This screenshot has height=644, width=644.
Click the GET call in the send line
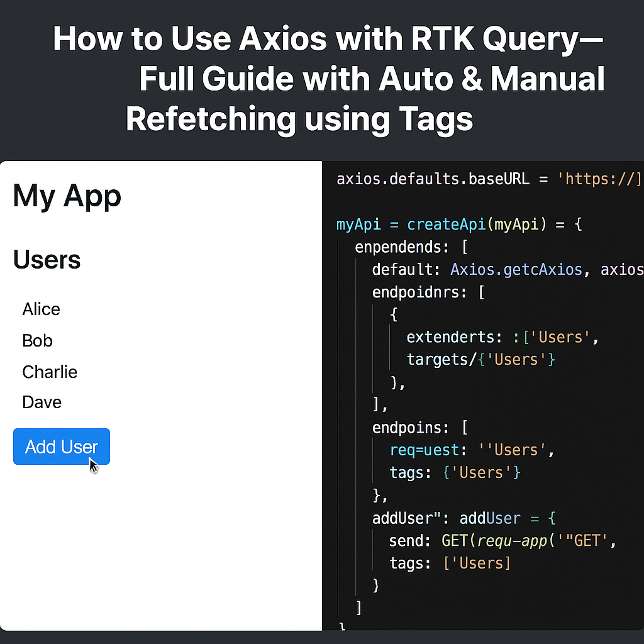[x=454, y=540]
